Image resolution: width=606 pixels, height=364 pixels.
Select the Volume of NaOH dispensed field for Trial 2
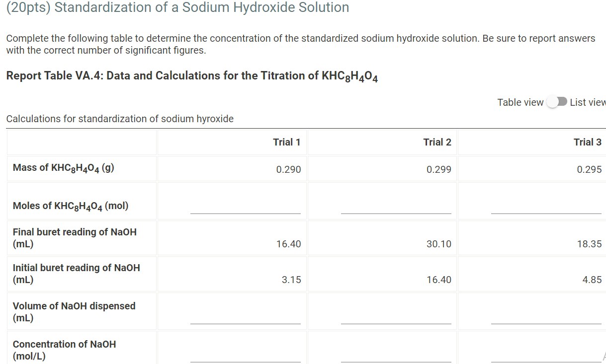[x=396, y=323]
